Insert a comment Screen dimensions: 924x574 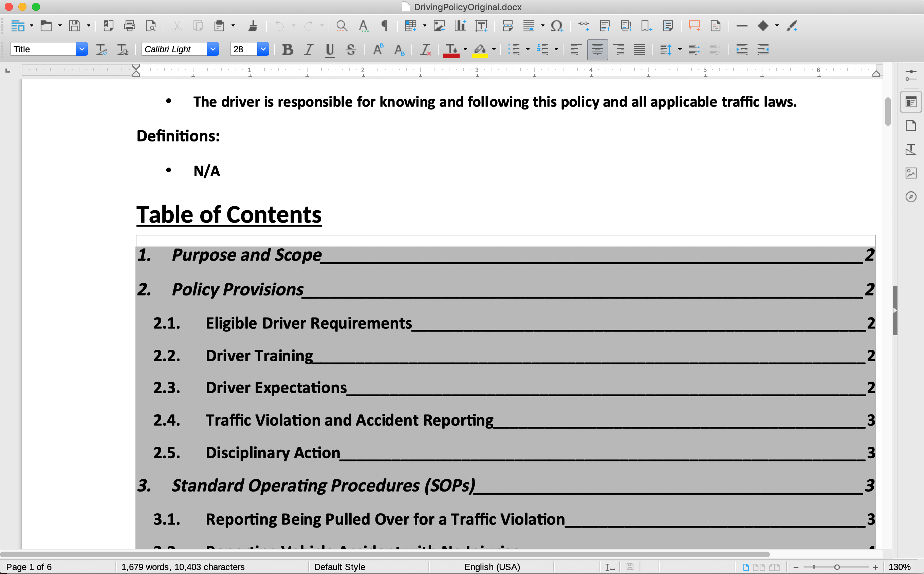(695, 26)
